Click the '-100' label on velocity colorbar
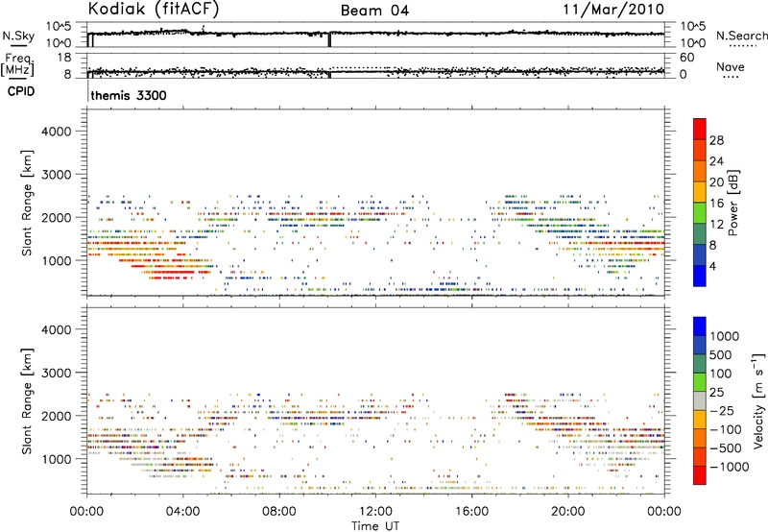Viewport: 768px width, 532px height. pyautogui.click(x=726, y=429)
